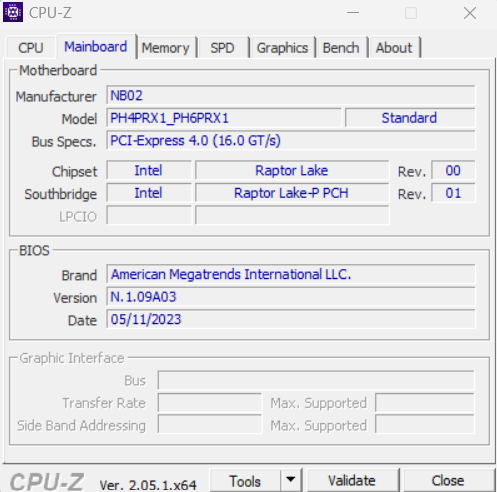
Task: Click the Manufacturer field showing NB02
Action: (291, 96)
